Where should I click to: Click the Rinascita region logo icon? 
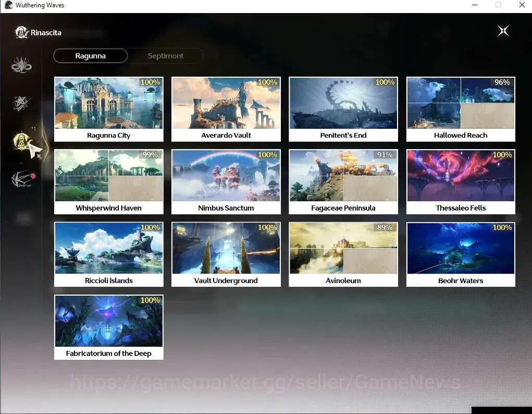tap(21, 33)
